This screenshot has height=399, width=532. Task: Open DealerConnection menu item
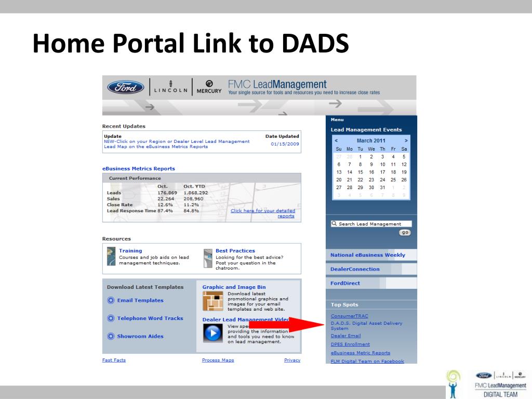(371, 269)
